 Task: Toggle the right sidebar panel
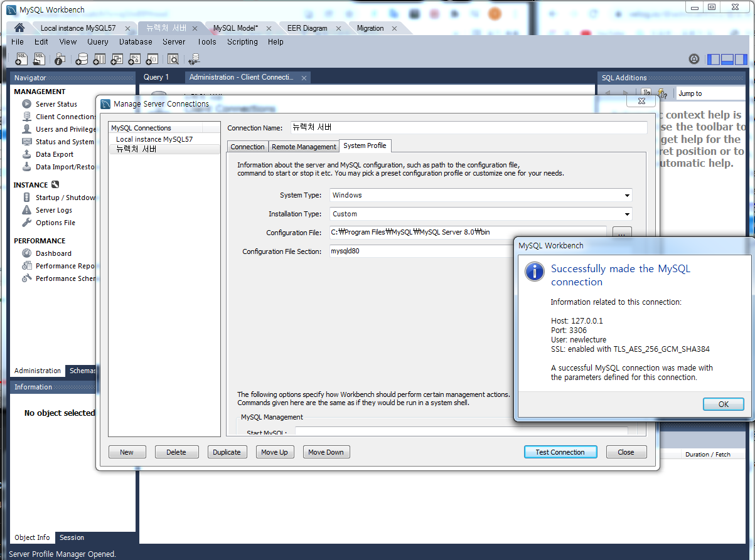741,60
